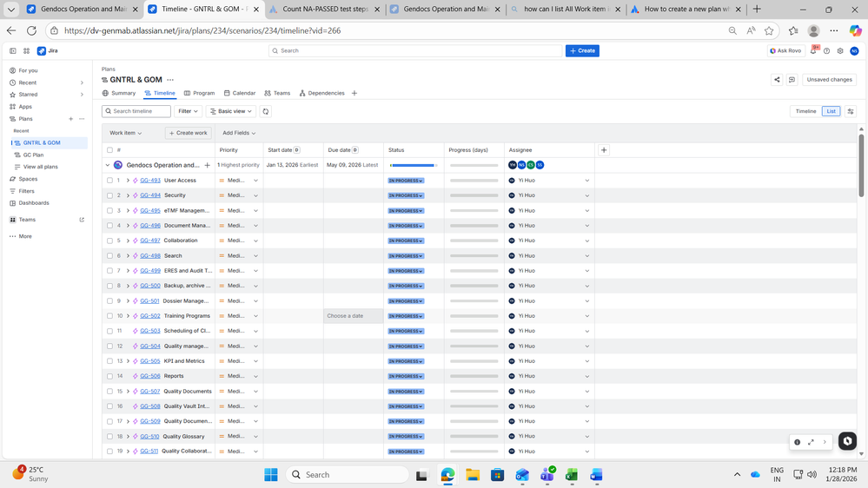Open the fullscreen expand icon at bottom right

pyautogui.click(x=811, y=442)
